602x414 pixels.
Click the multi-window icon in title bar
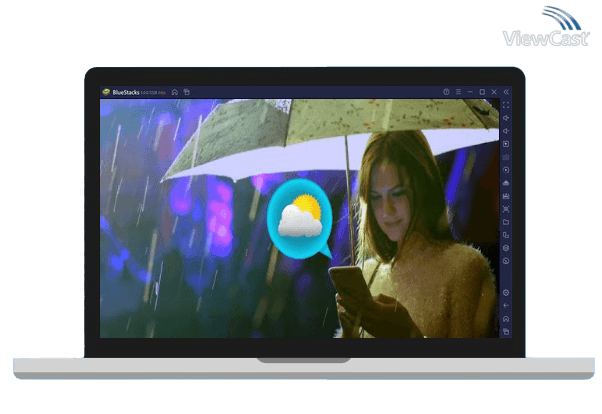point(186,92)
